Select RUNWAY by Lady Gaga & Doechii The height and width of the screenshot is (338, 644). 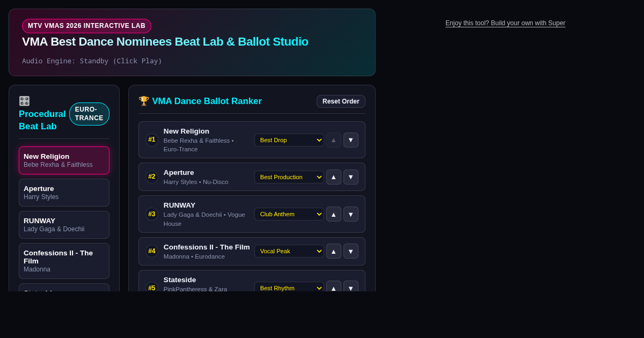pos(64,225)
